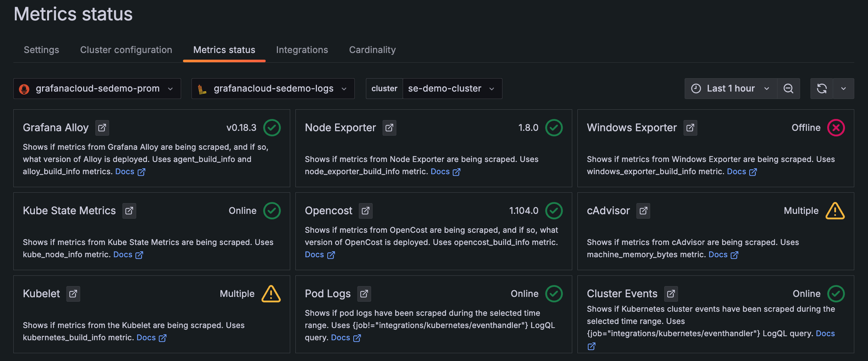
Task: Open Windows Exporter external link icon
Action: pyautogui.click(x=690, y=128)
